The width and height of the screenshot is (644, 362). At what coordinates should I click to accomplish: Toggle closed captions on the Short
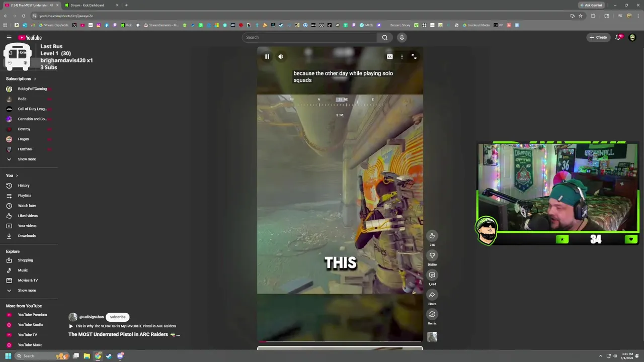coord(389,57)
